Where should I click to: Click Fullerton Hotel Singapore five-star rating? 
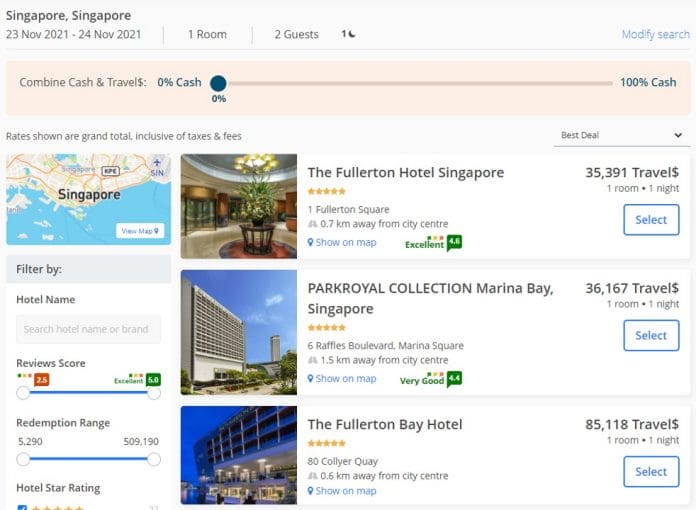tap(327, 191)
